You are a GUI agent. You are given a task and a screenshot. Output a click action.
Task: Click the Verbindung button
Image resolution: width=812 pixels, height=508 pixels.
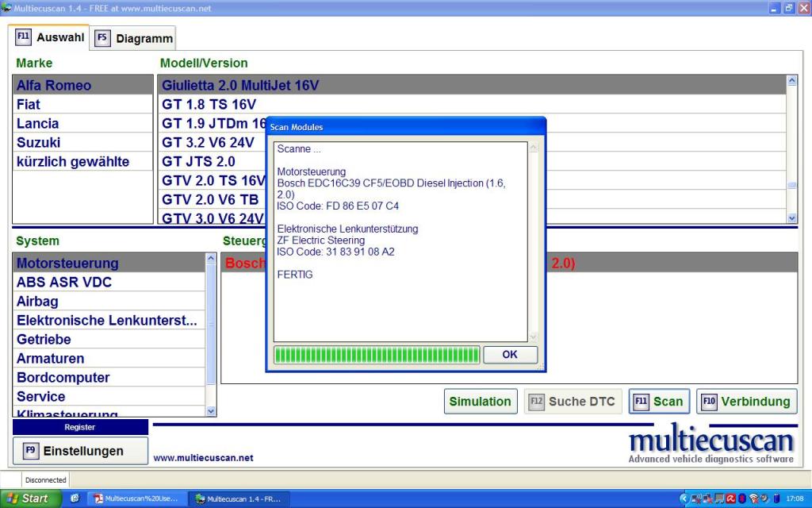point(747,402)
